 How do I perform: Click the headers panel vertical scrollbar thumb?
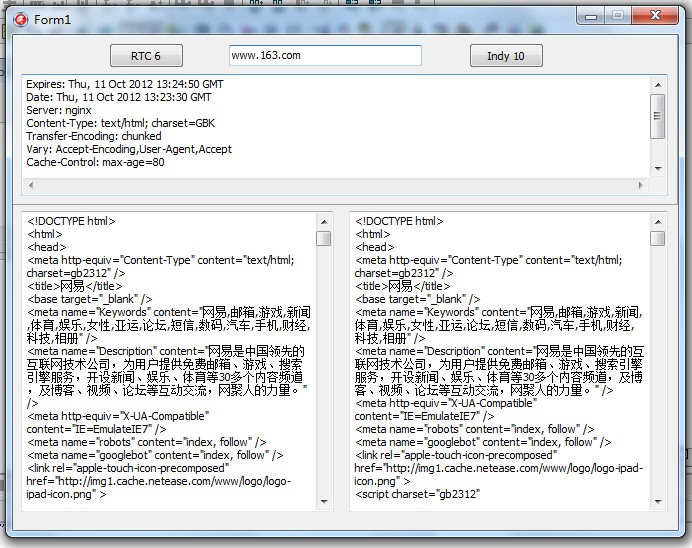(658, 116)
